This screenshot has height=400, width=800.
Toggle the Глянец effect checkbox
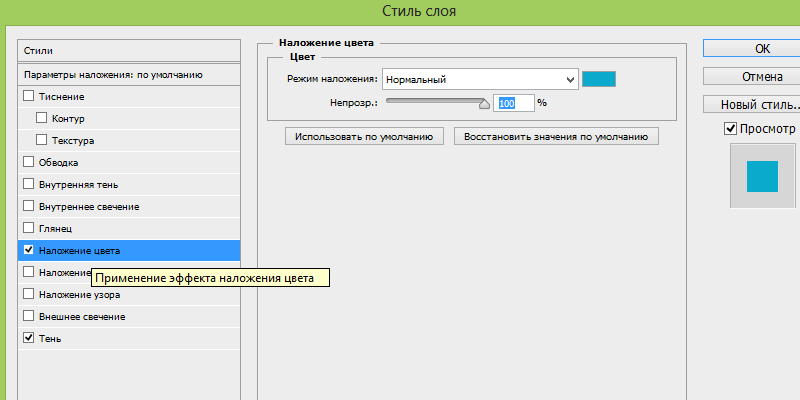[28, 228]
